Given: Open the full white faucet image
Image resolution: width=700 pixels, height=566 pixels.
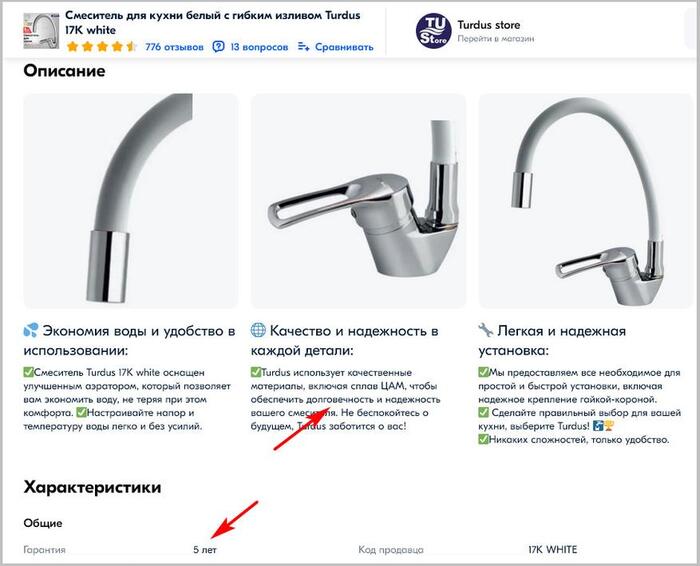Looking at the screenshot, I should (x=586, y=200).
